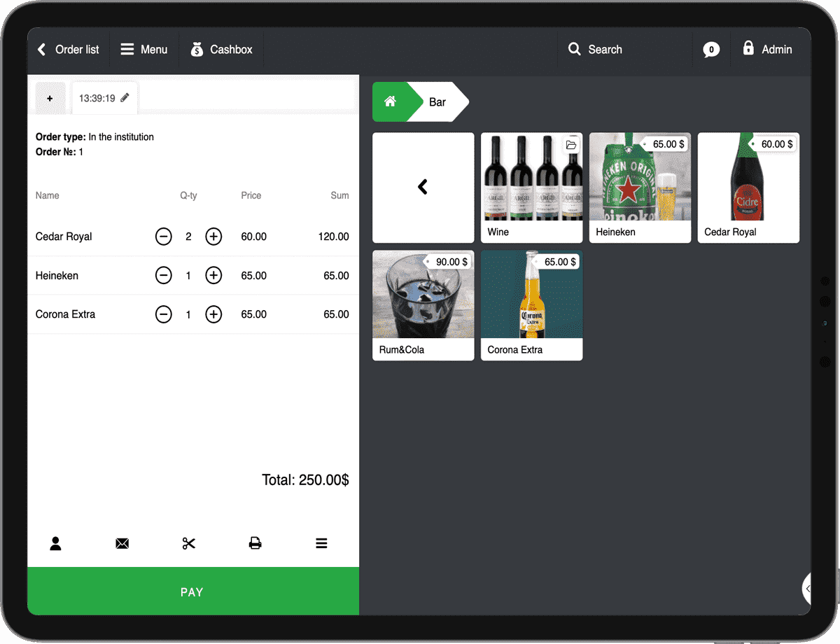Click the customer person icon
The image size is (840, 644).
click(55, 543)
